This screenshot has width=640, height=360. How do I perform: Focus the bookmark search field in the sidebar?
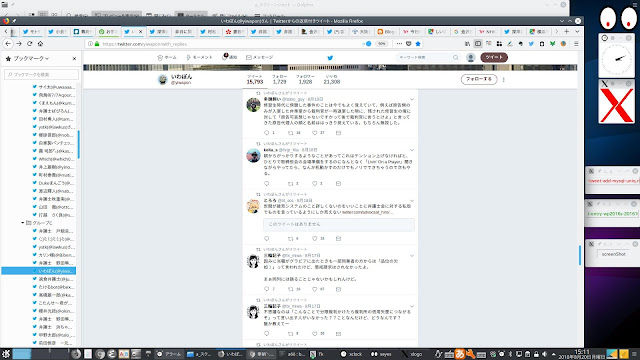pos(41,74)
